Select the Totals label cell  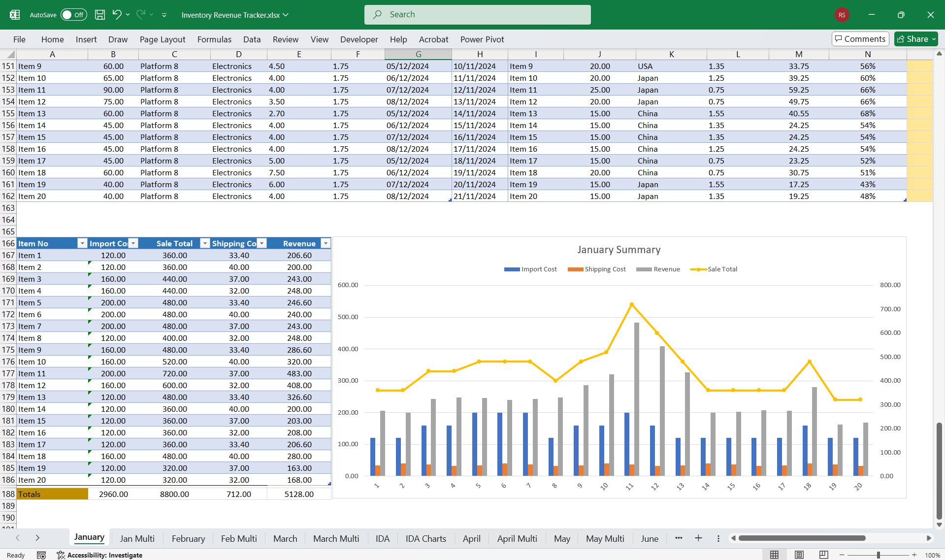[x=52, y=494]
